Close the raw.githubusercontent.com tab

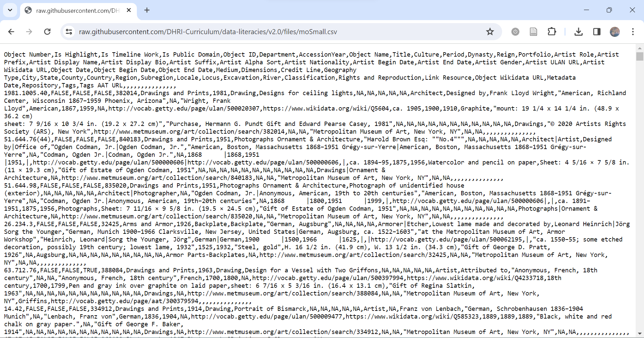click(x=129, y=10)
